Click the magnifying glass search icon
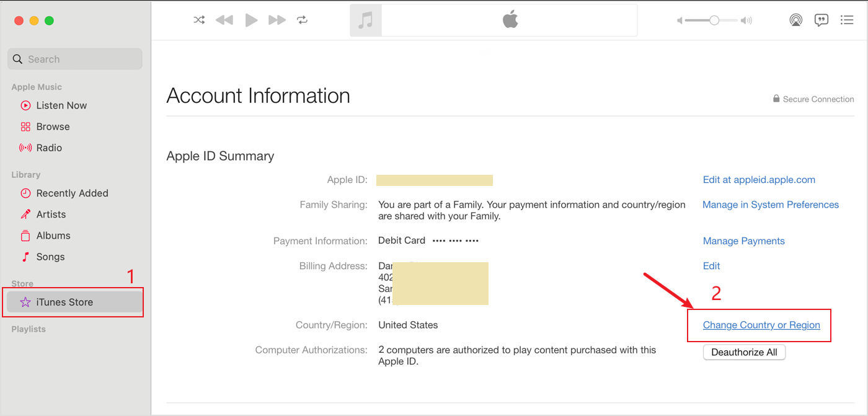 (x=17, y=60)
